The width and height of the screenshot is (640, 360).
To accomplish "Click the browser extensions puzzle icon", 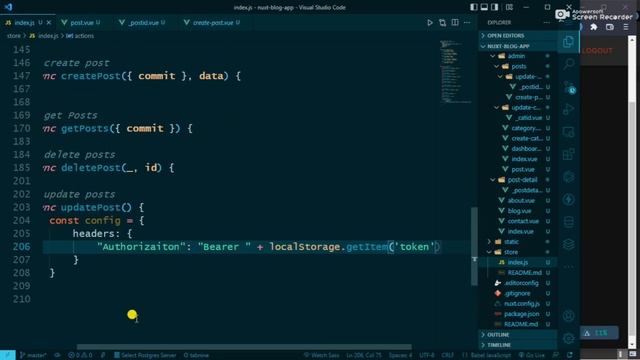I will coord(593,27).
